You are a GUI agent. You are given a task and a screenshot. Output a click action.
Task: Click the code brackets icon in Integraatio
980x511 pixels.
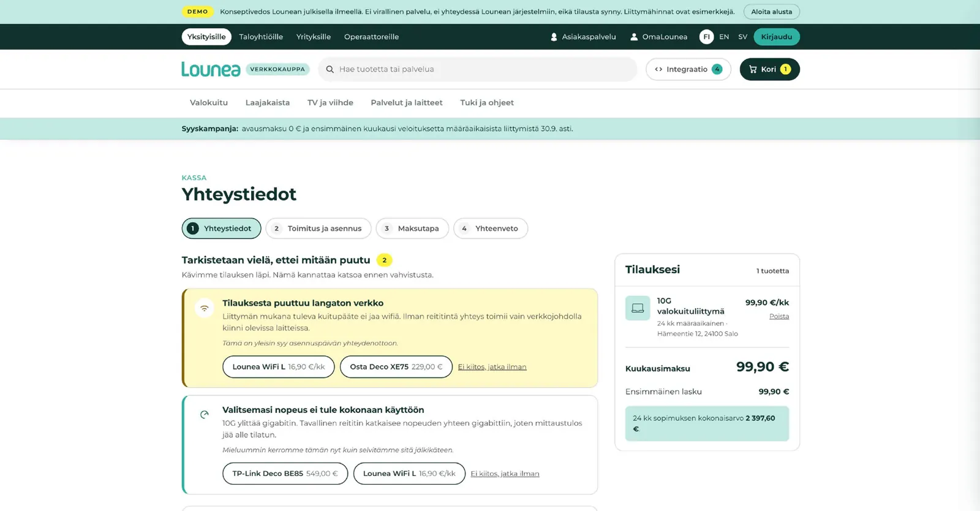658,69
